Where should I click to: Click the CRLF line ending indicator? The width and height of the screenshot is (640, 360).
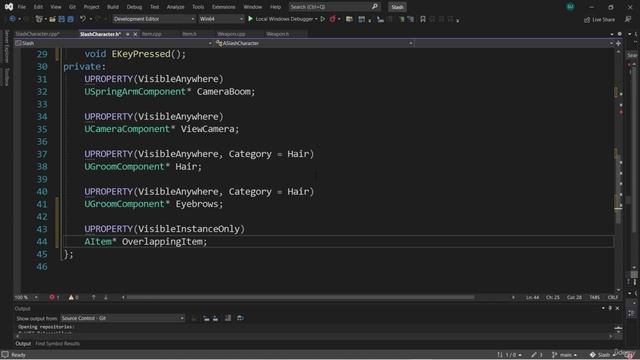click(x=613, y=297)
